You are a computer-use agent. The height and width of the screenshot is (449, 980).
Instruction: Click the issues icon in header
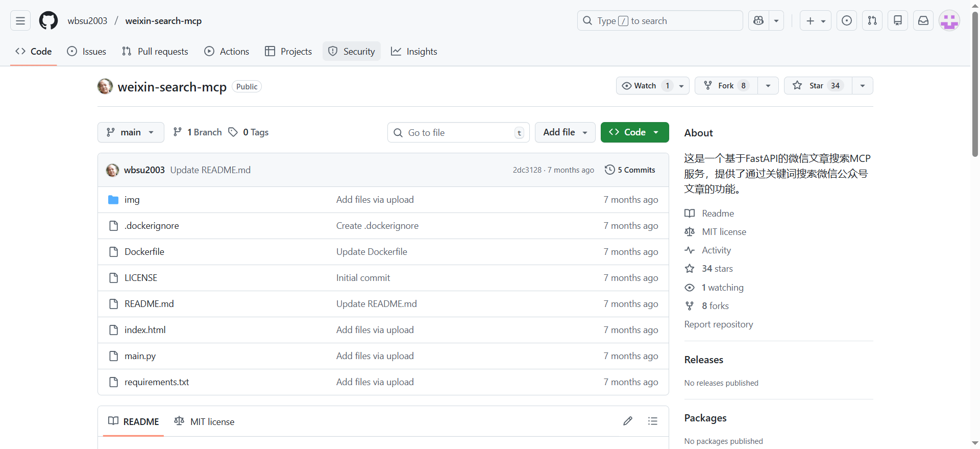(x=847, y=21)
